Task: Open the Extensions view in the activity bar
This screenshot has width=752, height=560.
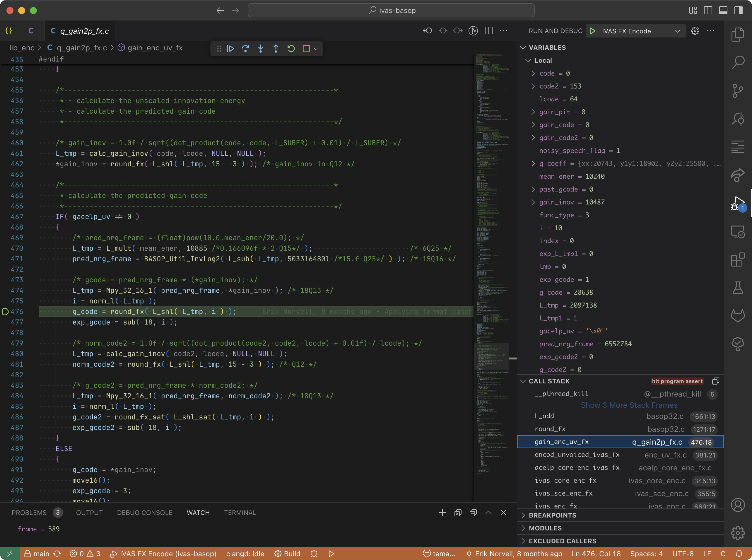Action: [737, 260]
